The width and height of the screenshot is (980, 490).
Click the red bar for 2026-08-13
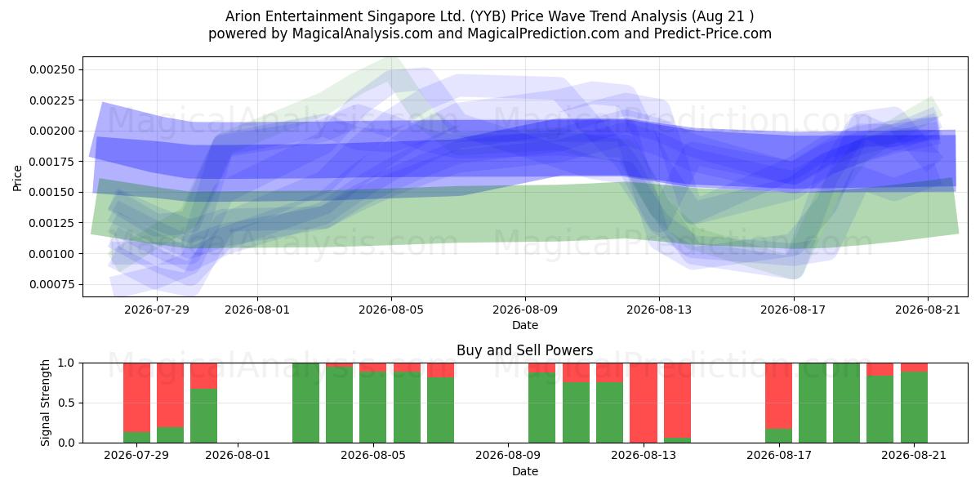coord(644,403)
